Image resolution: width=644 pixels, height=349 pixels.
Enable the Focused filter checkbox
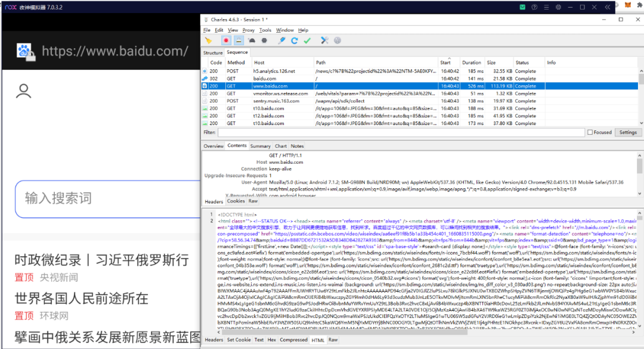point(590,132)
